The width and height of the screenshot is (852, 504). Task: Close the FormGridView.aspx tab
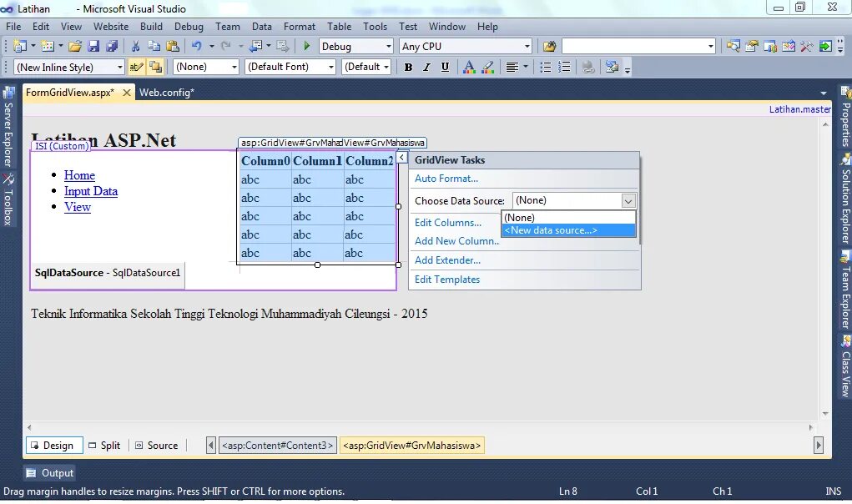tap(127, 93)
